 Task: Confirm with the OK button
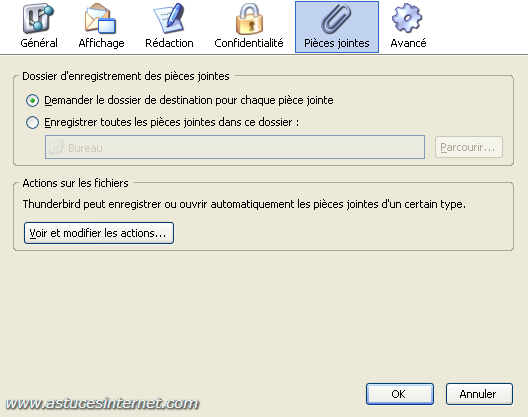tap(399, 394)
